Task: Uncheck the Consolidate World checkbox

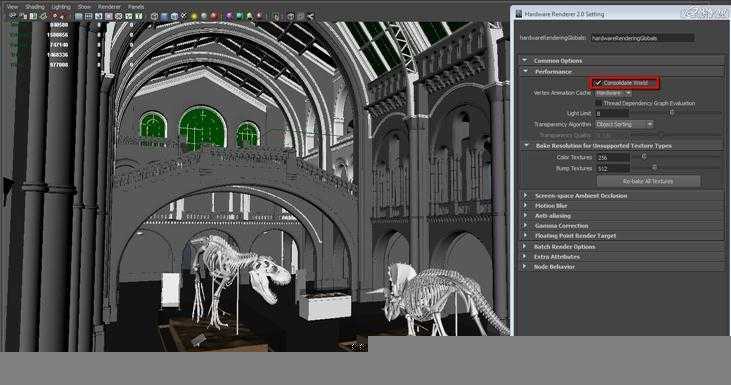Action: point(598,83)
